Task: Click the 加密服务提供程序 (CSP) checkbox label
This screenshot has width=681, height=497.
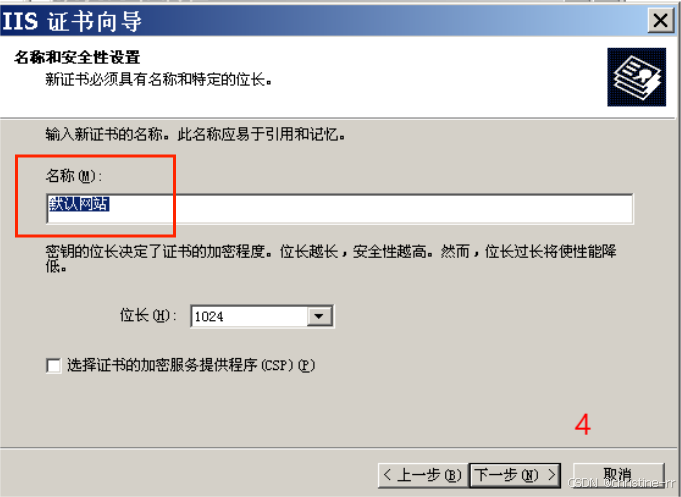Action: click(191, 365)
